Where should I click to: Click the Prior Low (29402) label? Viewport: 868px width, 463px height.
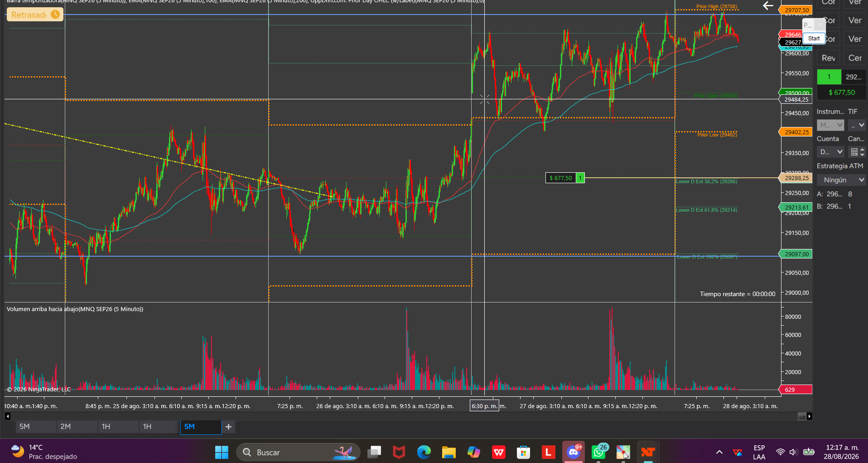717,135
